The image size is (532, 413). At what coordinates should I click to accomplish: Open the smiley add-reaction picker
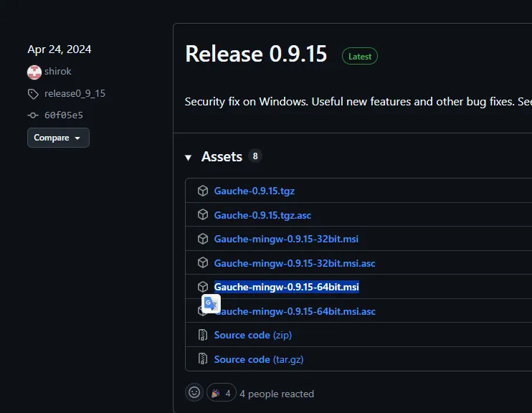pos(194,392)
